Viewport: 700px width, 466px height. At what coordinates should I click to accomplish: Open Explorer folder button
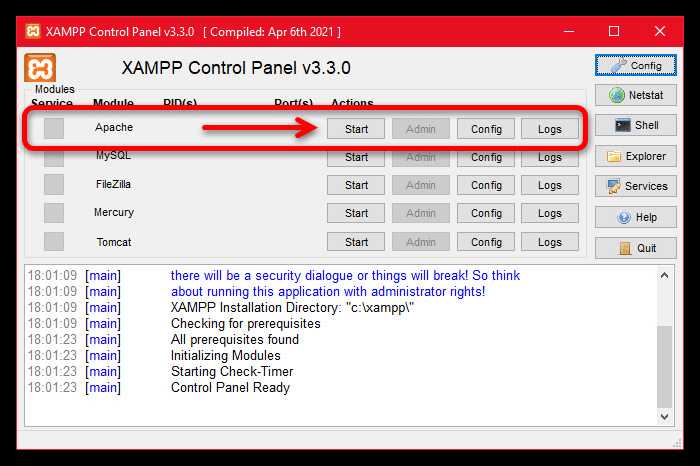[636, 156]
